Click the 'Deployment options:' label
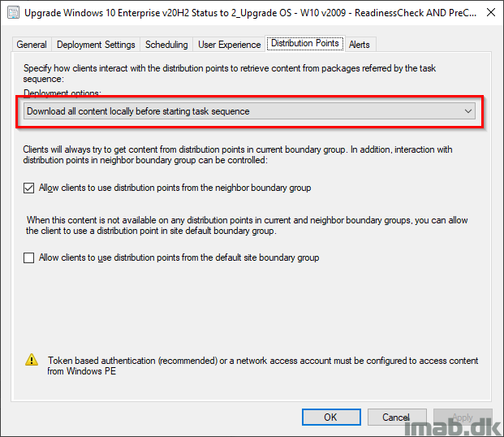This screenshot has height=437, width=504. click(62, 93)
